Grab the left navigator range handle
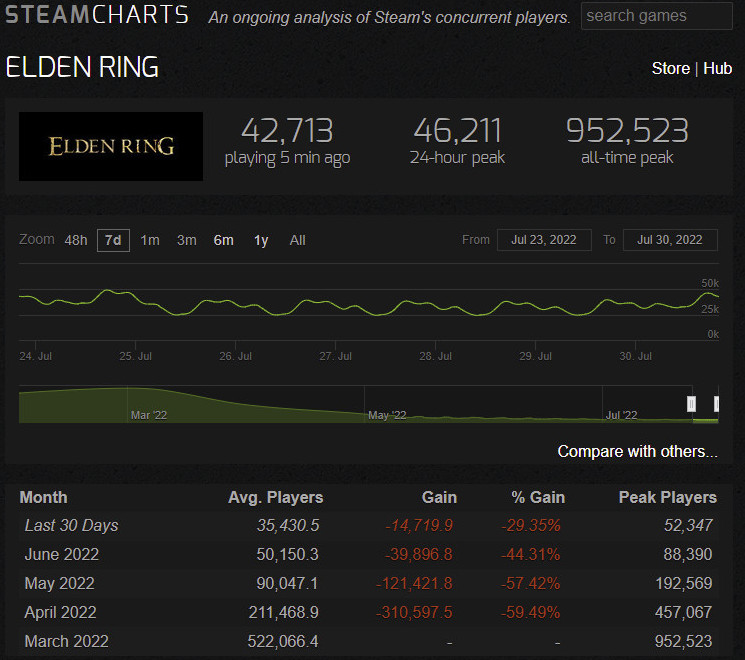The height and width of the screenshot is (660, 745). [x=692, y=404]
